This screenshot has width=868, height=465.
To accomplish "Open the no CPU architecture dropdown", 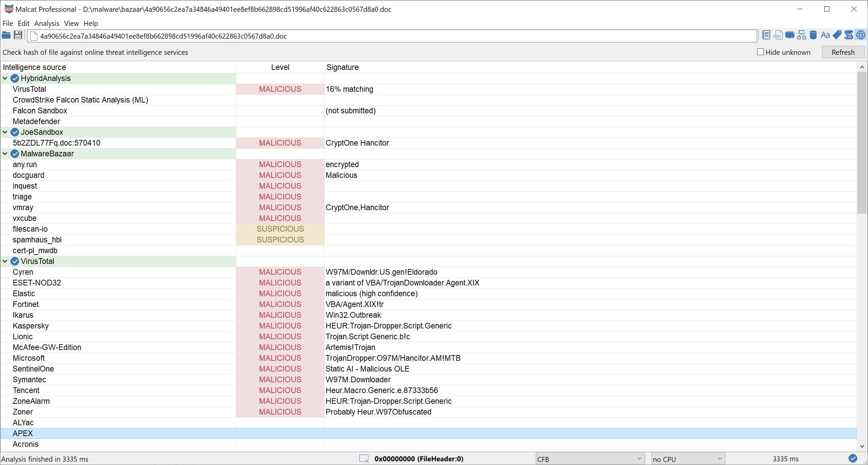I will click(x=688, y=459).
